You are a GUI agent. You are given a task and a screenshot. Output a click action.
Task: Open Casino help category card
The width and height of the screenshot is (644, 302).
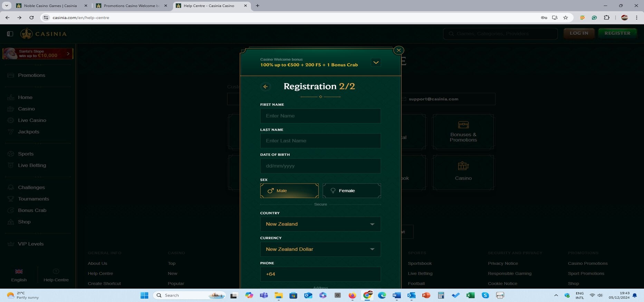(x=463, y=173)
